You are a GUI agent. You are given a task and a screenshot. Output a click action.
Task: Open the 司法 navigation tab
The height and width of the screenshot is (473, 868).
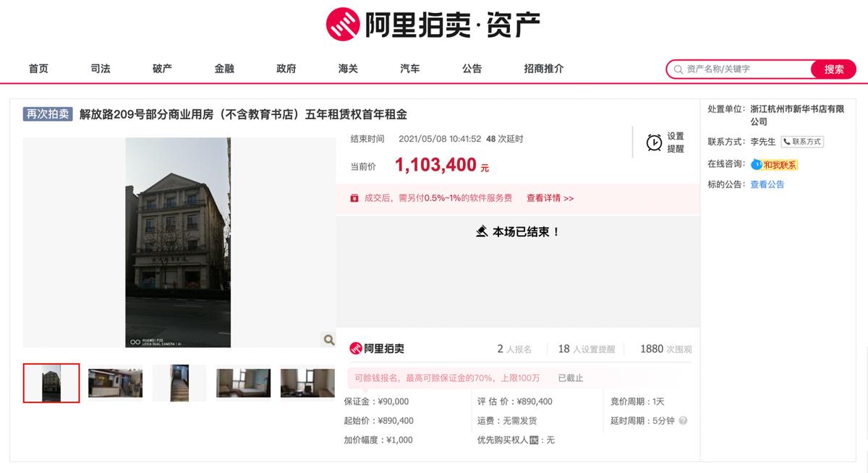101,69
